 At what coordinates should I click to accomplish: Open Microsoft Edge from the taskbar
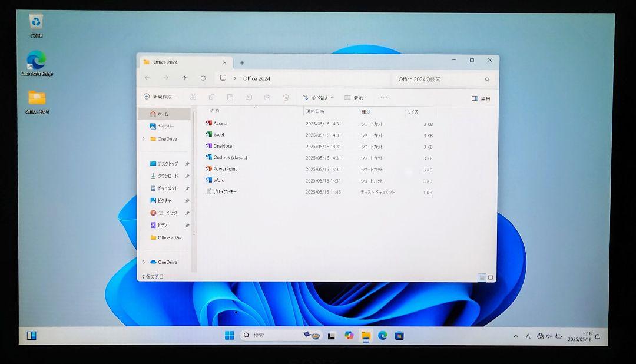383,335
